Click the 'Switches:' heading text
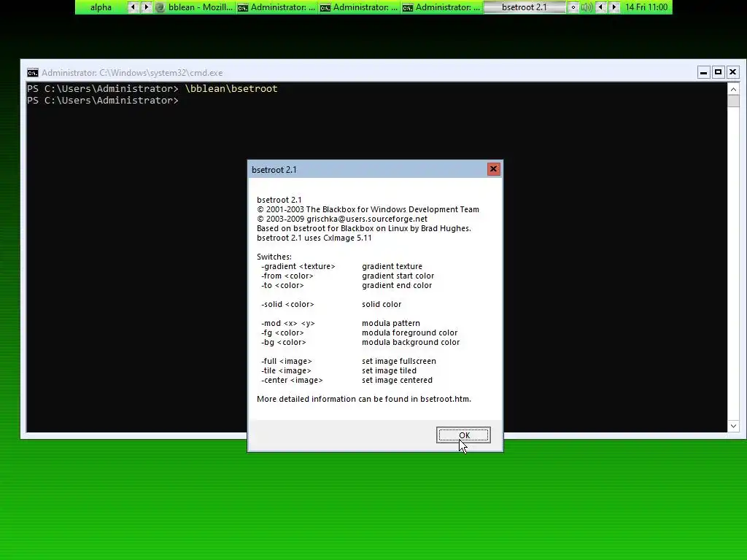This screenshot has height=560, width=747. (x=274, y=257)
